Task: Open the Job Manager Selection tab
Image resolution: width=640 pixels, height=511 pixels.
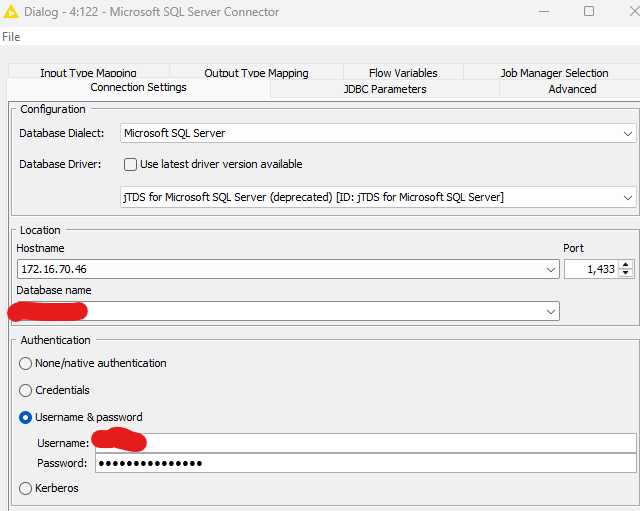Action: (x=554, y=72)
